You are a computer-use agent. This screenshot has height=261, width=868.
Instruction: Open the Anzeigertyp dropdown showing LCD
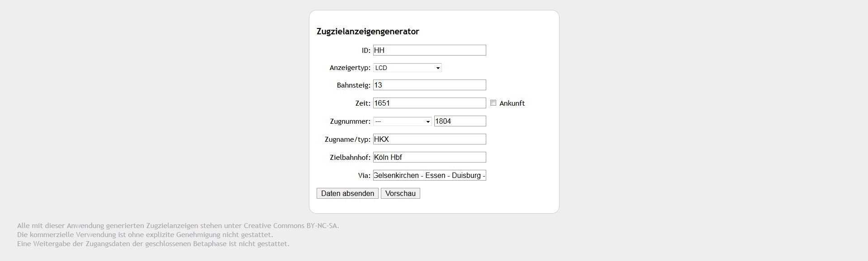(407, 68)
